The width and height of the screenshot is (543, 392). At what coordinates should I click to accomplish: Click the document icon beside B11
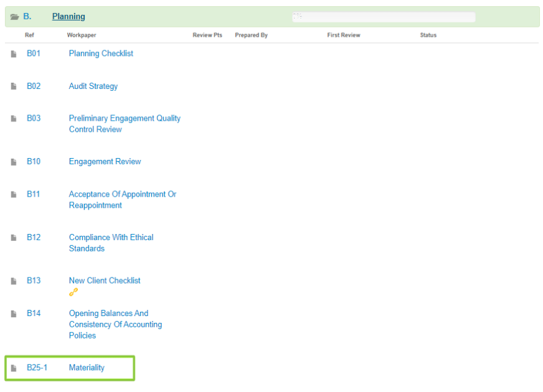click(14, 195)
